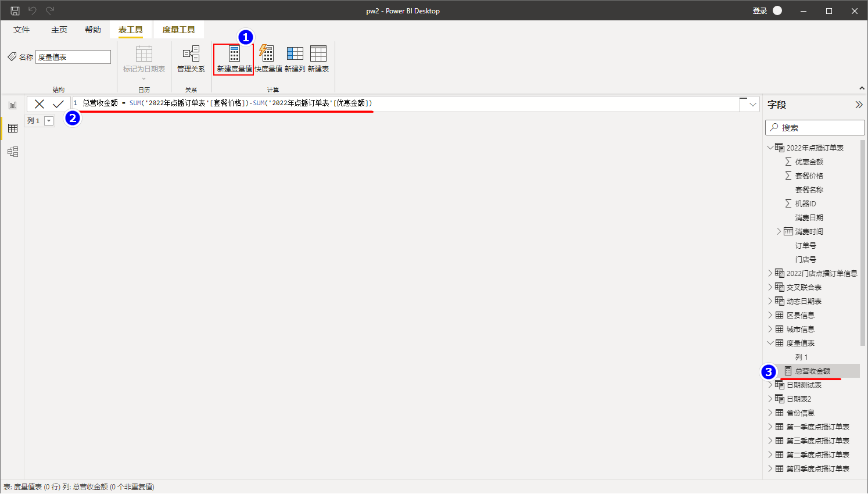Viewport: 868px width, 494px height.
Task: Switch to the 度量工具 ribbon tab
Action: pos(179,30)
